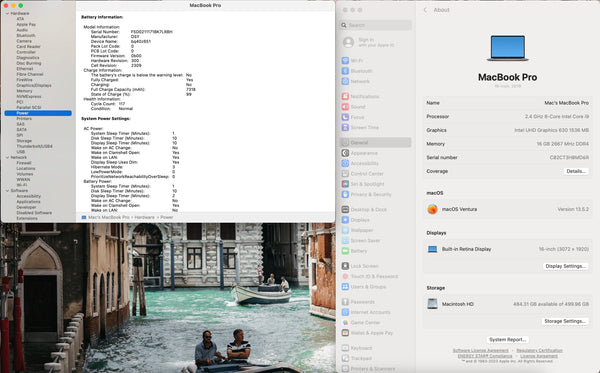Open Bluetooth icon in System Settings sidebar
The height and width of the screenshot is (373, 600).
pyautogui.click(x=345, y=71)
